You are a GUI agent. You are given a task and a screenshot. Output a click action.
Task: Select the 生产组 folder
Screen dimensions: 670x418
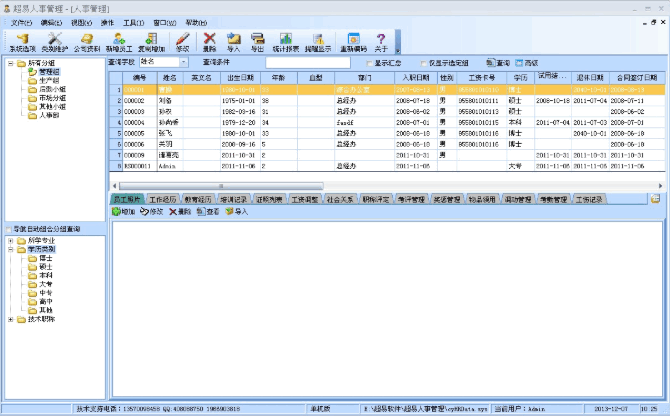[x=44, y=80]
